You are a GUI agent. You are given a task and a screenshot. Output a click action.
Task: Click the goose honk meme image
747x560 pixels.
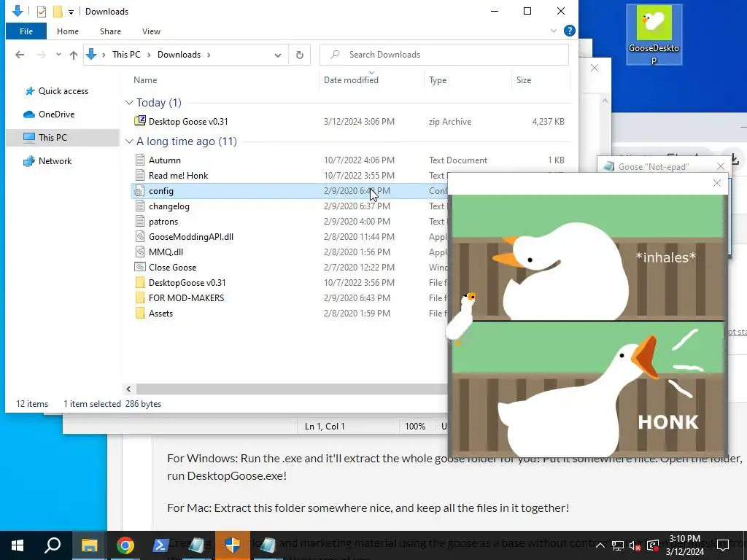[x=588, y=324]
